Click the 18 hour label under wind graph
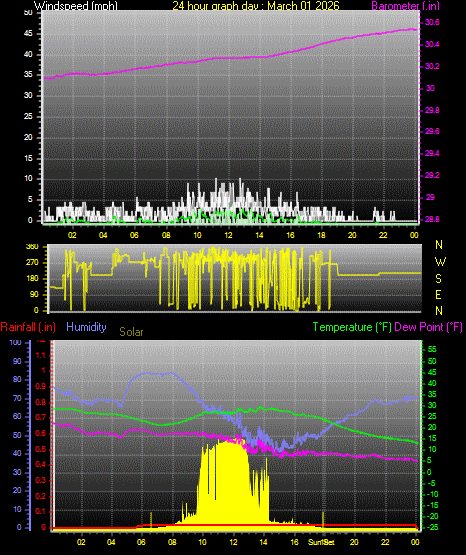Screen dimensions: 466x555 321,235
